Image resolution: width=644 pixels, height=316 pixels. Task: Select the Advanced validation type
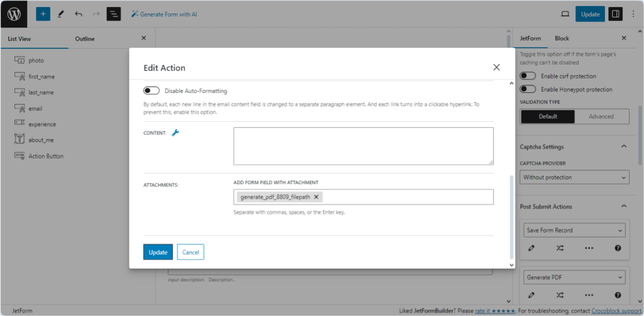click(601, 116)
